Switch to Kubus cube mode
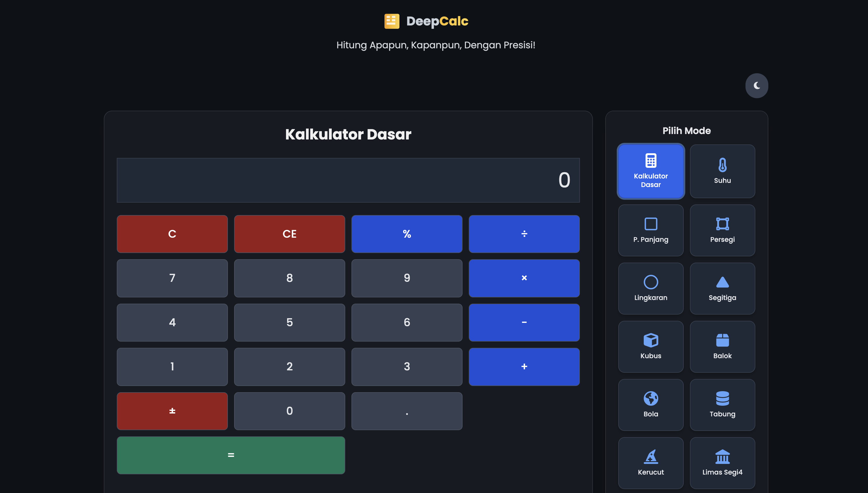This screenshot has width=868, height=493. pyautogui.click(x=650, y=347)
